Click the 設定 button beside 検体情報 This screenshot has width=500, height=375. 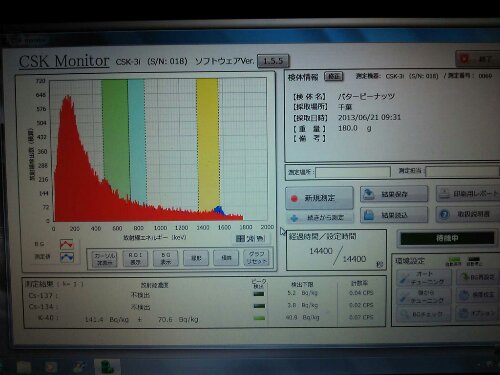[334, 77]
